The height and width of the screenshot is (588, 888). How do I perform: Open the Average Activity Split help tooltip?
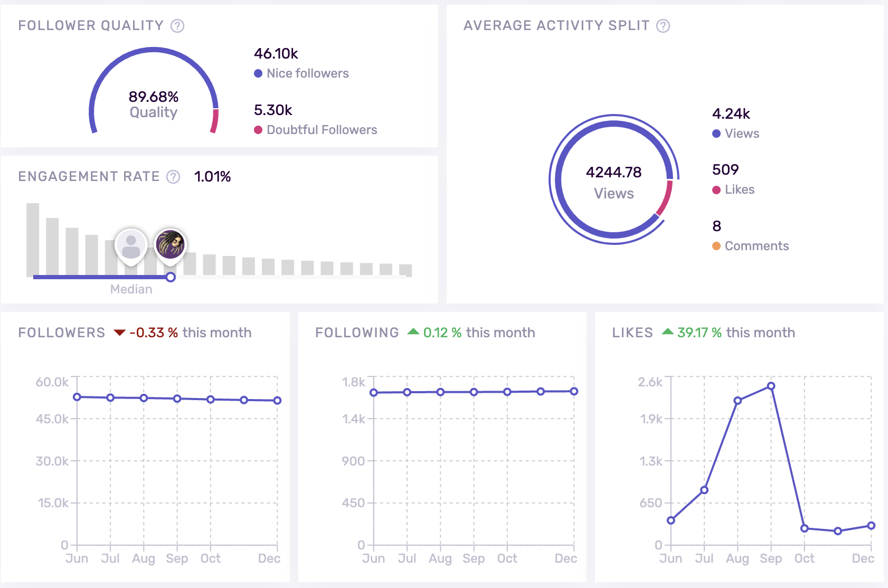[664, 25]
